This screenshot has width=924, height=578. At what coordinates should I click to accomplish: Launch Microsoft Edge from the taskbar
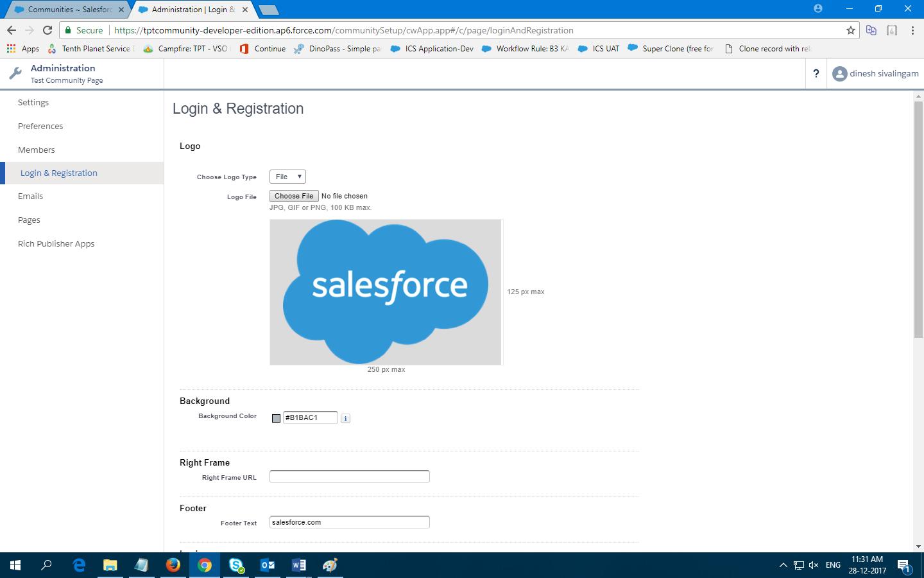[x=79, y=565]
